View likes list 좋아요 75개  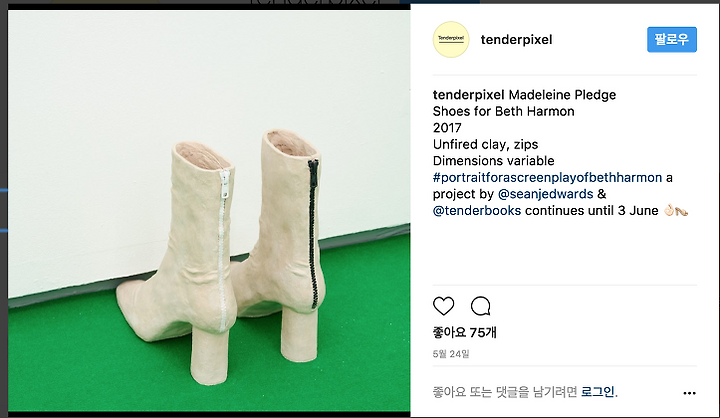[465, 332]
